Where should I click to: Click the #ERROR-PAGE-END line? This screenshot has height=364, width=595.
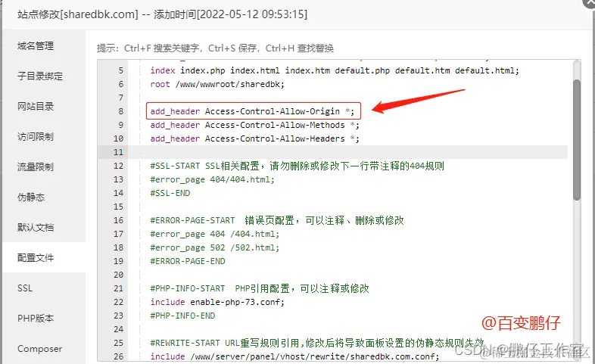(x=188, y=261)
